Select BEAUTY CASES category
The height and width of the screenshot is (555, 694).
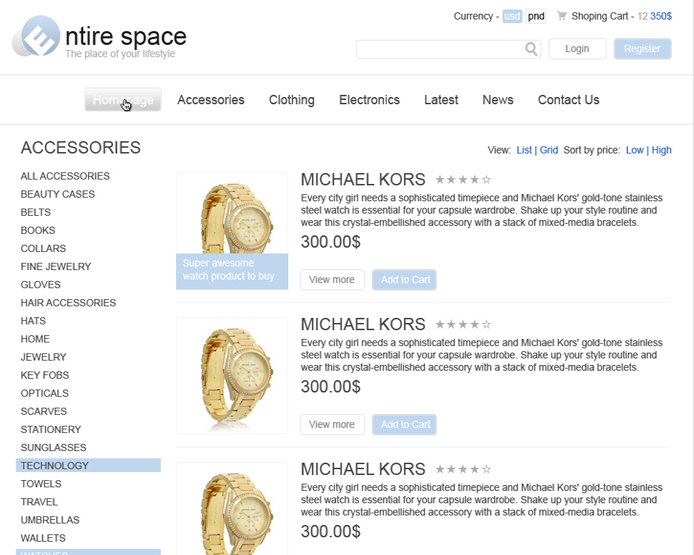point(58,194)
